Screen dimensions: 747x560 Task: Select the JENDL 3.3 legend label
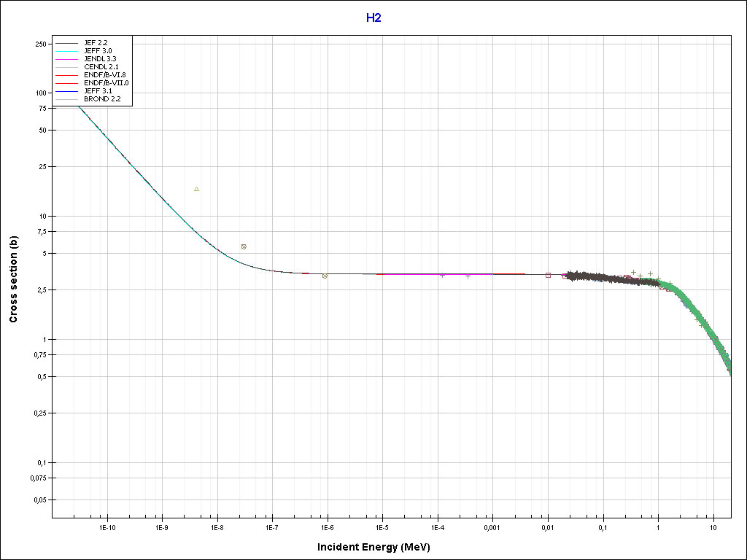[x=101, y=59]
